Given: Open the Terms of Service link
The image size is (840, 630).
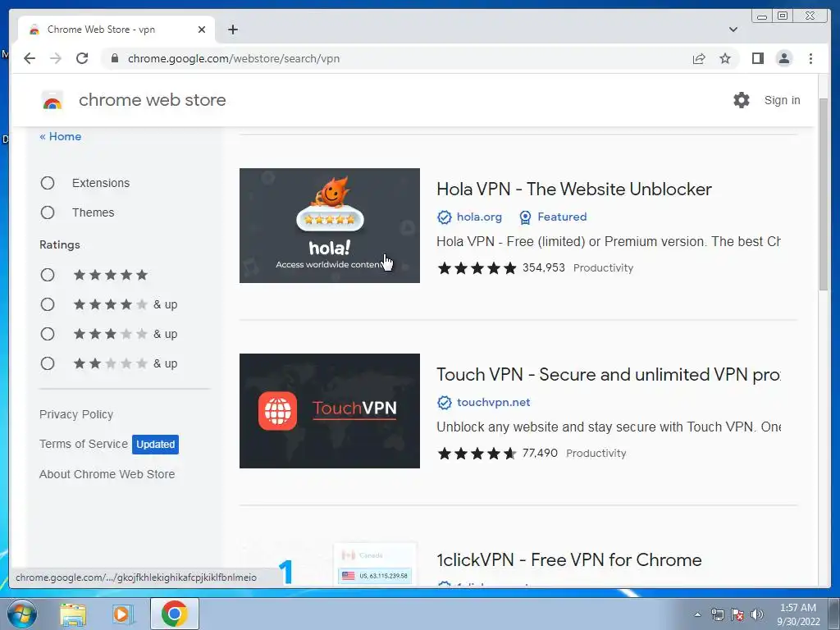Looking at the screenshot, I should coord(83,444).
